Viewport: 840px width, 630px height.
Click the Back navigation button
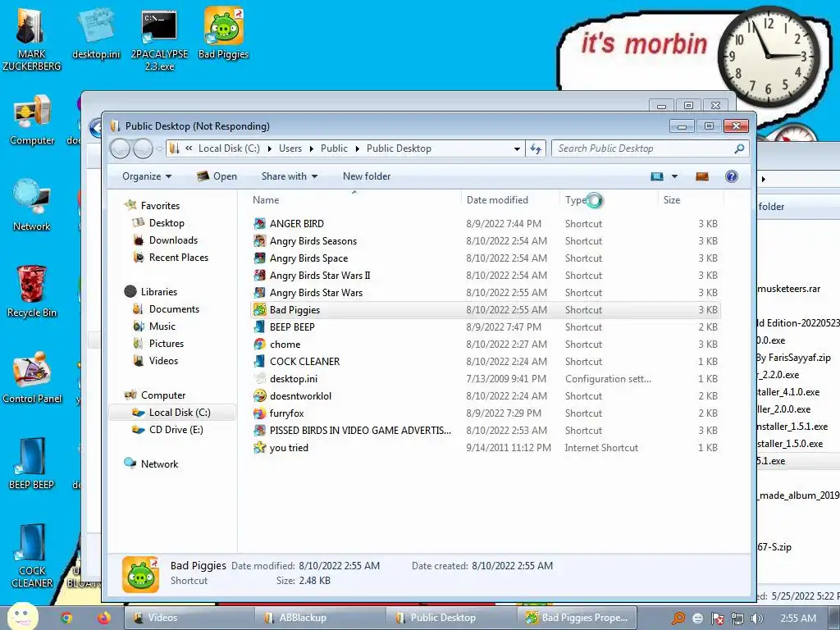tap(120, 148)
